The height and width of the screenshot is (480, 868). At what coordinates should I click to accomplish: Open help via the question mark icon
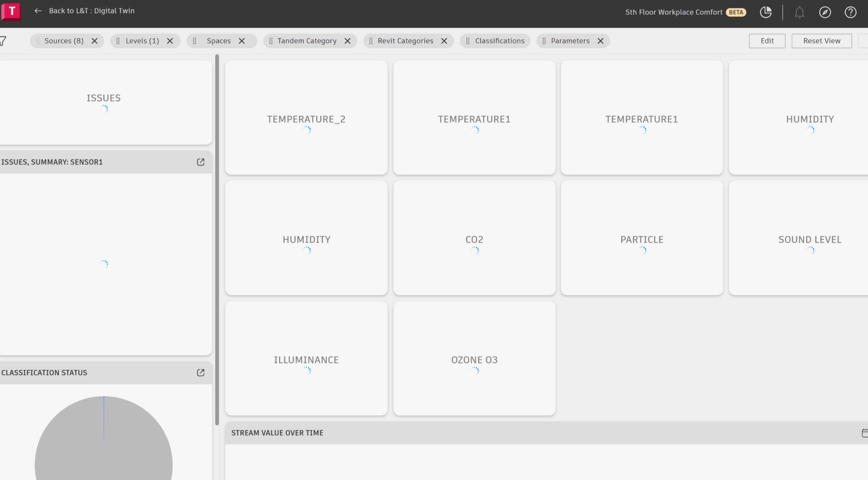pos(850,12)
